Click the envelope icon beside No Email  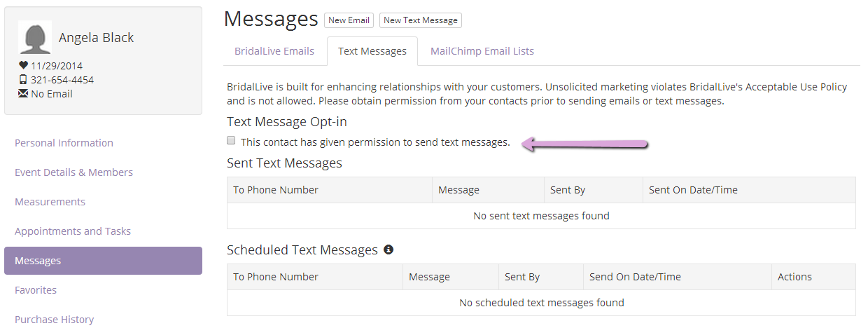pos(23,93)
